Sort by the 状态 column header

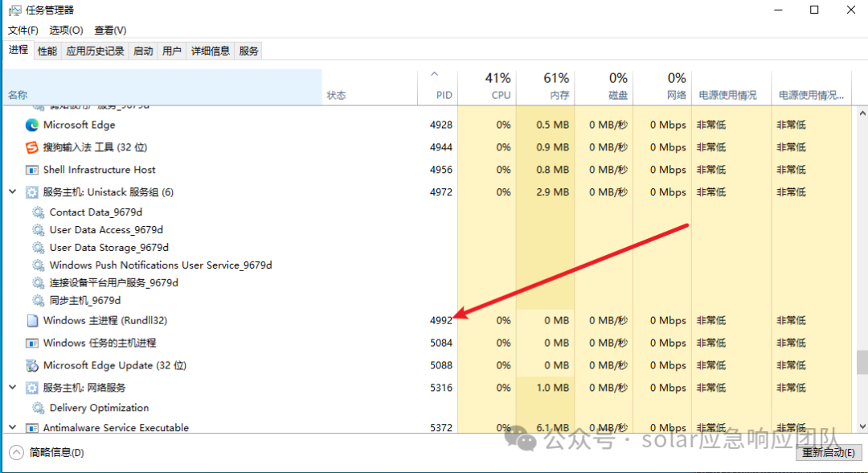369,87
